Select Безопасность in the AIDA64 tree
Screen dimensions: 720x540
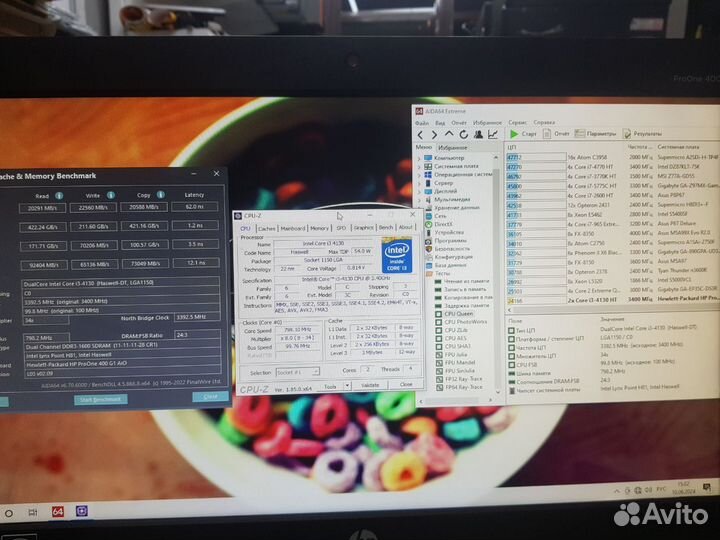click(446, 249)
